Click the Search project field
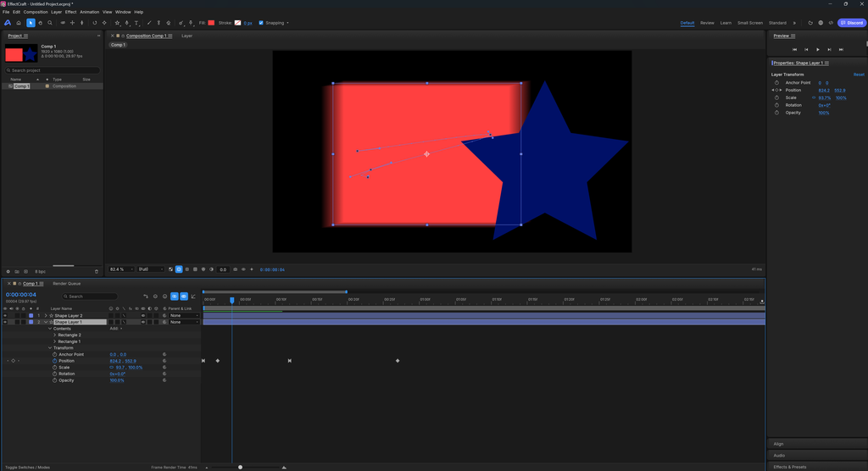Image resolution: width=868 pixels, height=471 pixels. (x=53, y=70)
